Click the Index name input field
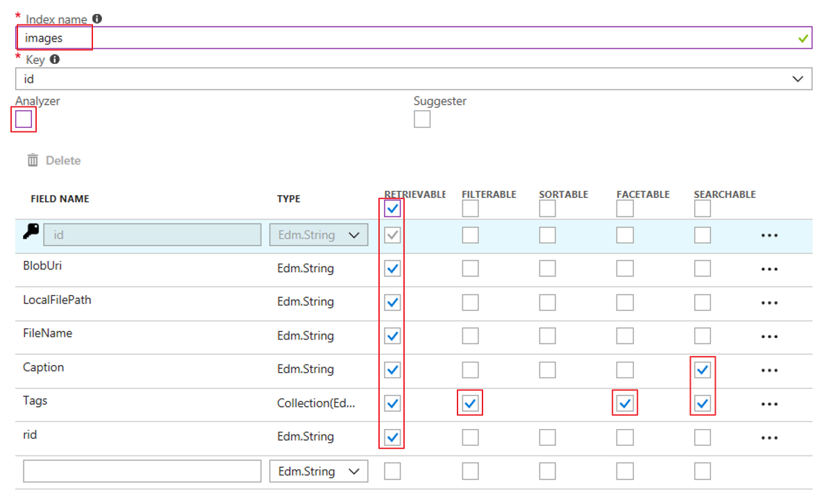Image resolution: width=831 pixels, height=504 pixels. click(x=413, y=38)
